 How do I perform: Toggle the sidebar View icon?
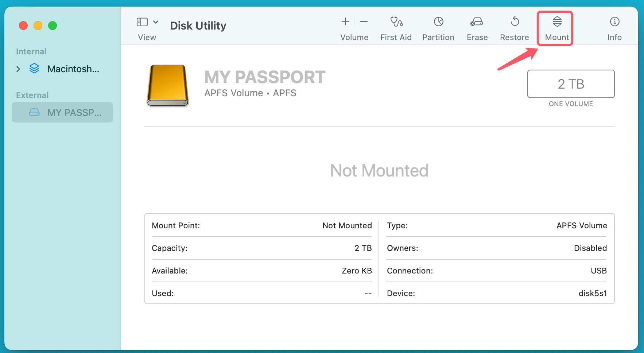tap(142, 22)
